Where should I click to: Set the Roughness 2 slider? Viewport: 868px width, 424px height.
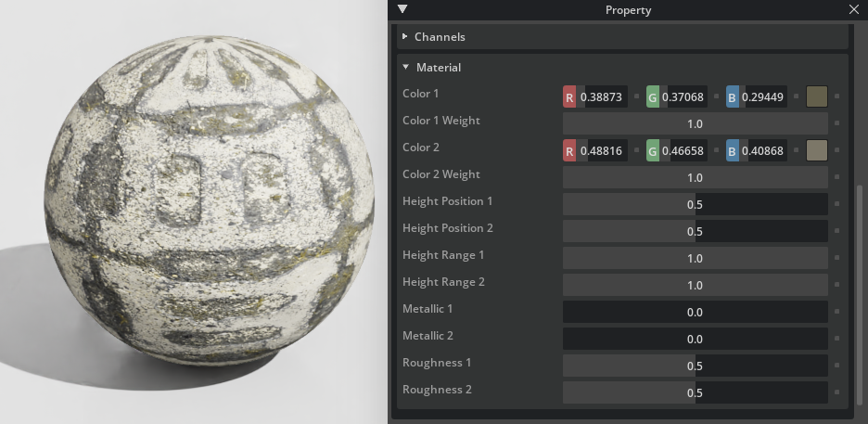[x=696, y=392]
